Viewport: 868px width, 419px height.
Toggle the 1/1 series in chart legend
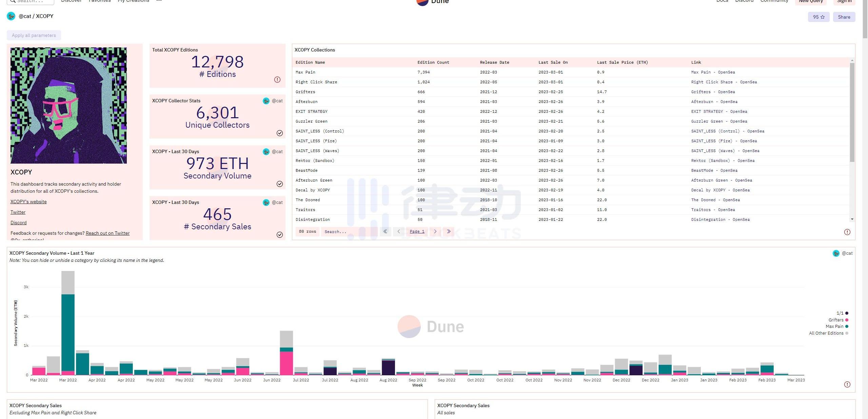842,313
